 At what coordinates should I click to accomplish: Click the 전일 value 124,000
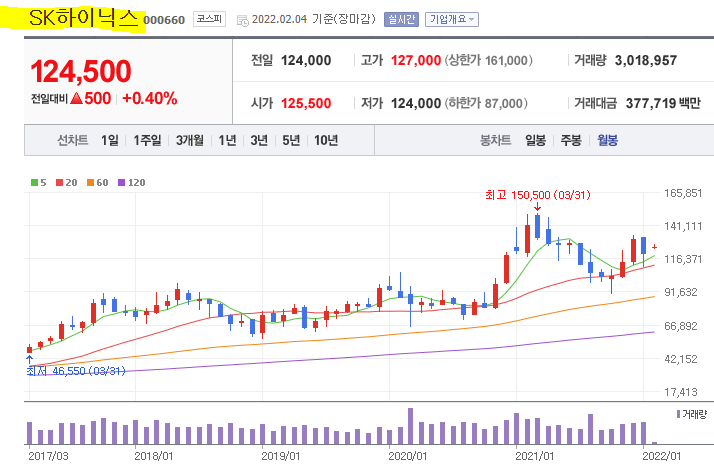tap(306, 61)
